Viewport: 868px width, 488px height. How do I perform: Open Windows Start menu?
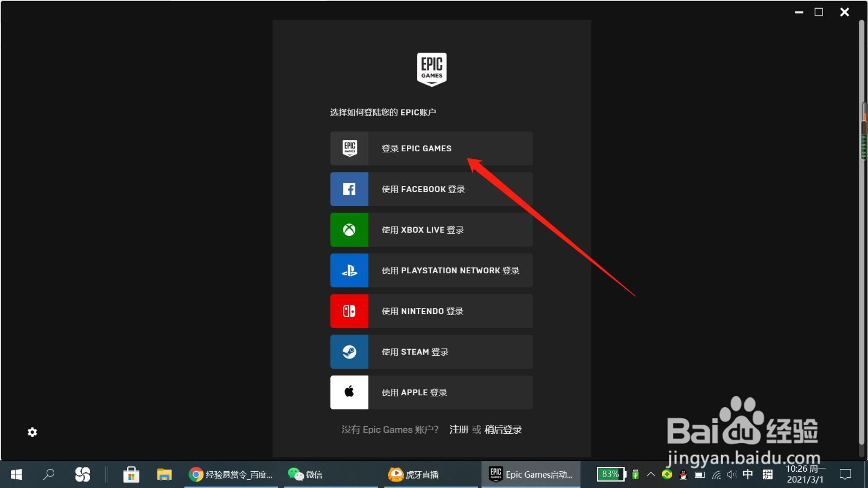16,474
